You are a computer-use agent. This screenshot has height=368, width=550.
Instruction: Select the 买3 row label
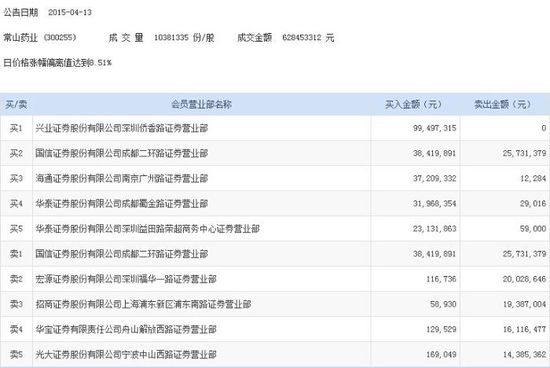point(16,178)
